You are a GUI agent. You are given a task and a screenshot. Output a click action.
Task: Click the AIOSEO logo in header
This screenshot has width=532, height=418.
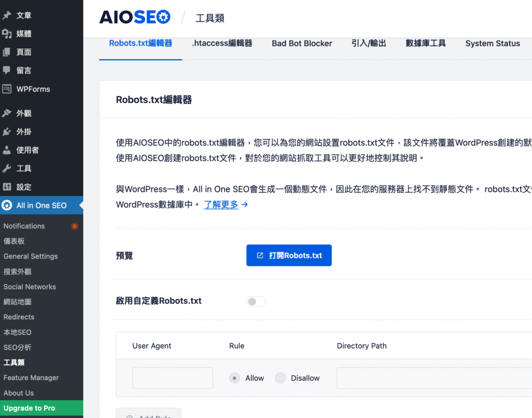(135, 17)
